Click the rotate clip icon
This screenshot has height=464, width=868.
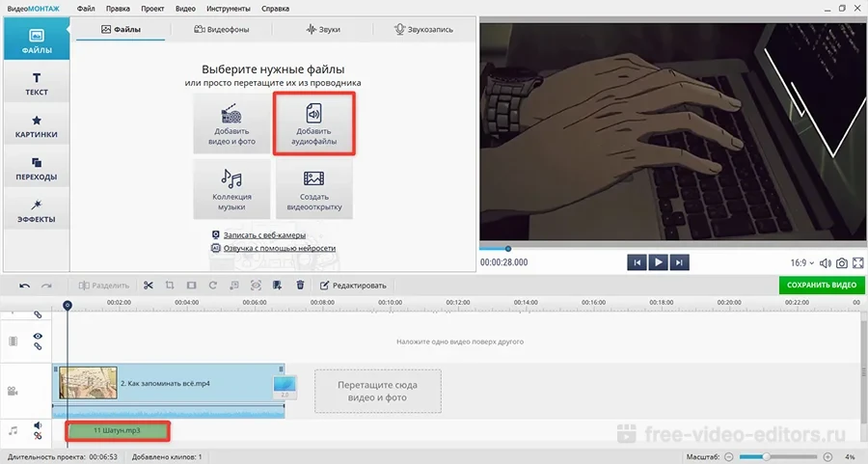tap(212, 286)
